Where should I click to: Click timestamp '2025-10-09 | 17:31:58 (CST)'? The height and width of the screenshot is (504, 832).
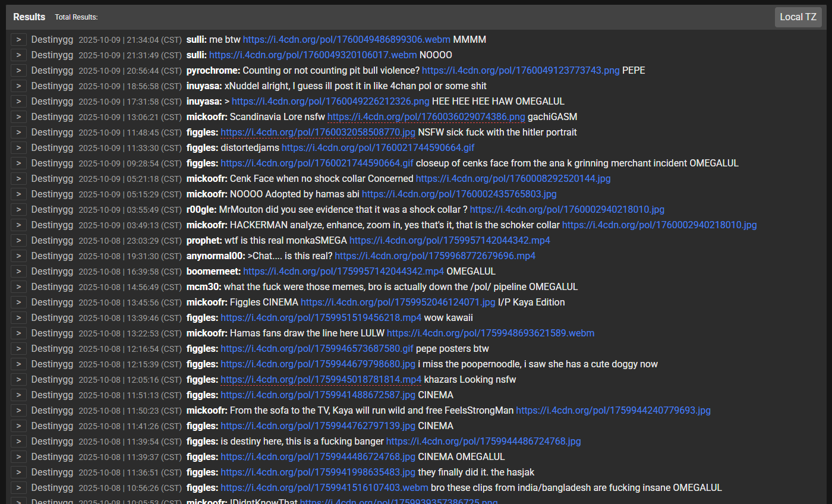coord(130,101)
